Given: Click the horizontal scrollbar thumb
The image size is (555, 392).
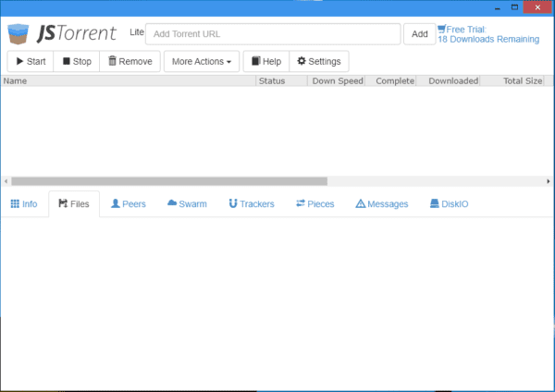Looking at the screenshot, I should (x=169, y=181).
